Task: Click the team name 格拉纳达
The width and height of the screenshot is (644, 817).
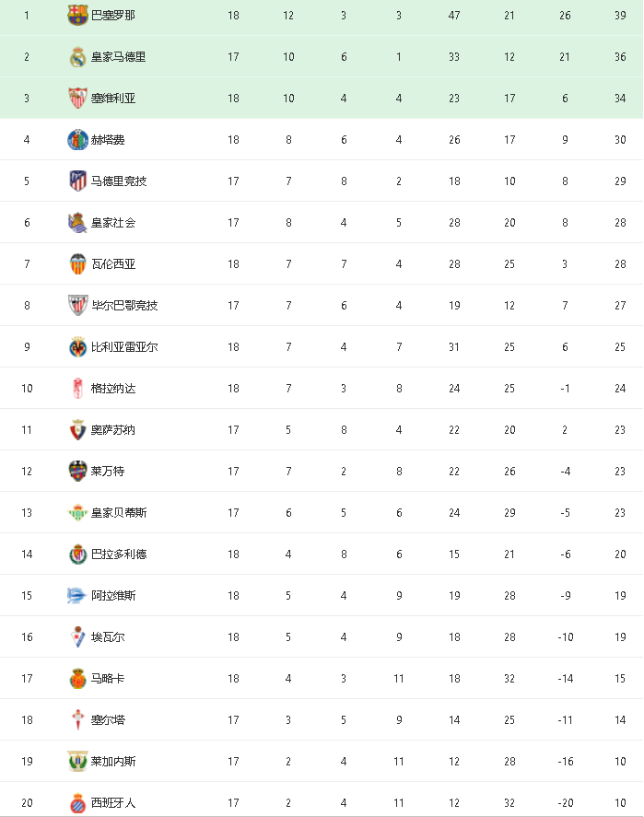Action: [x=113, y=388]
